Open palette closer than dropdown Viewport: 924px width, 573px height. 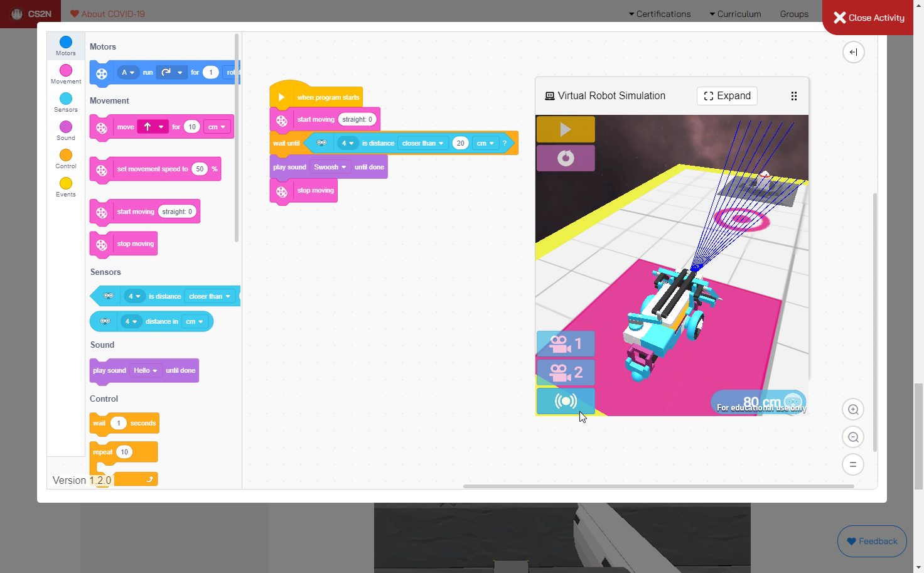pyautogui.click(x=210, y=296)
